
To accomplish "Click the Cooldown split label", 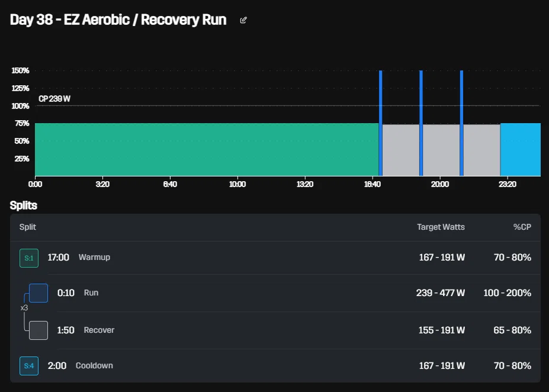I will pyautogui.click(x=94, y=365).
